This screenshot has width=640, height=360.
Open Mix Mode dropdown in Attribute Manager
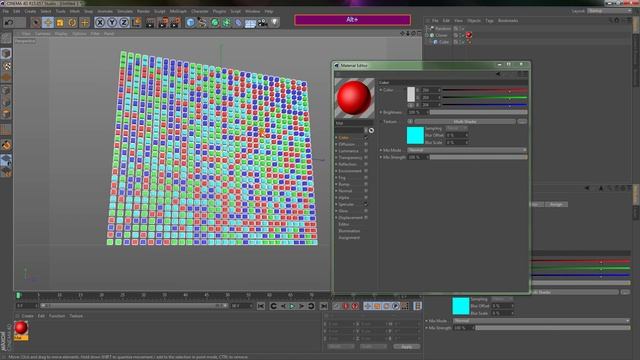pyautogui.click(x=542, y=321)
